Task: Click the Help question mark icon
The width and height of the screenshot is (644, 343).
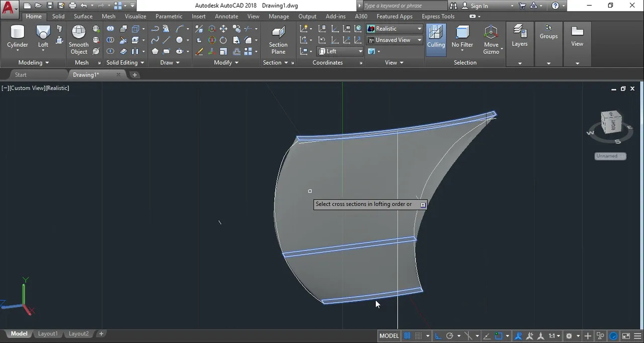Action: pyautogui.click(x=555, y=6)
